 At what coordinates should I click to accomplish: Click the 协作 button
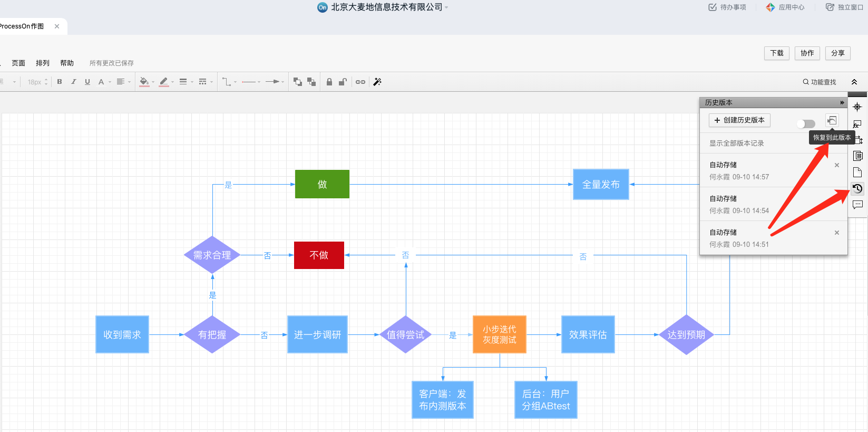pyautogui.click(x=807, y=53)
